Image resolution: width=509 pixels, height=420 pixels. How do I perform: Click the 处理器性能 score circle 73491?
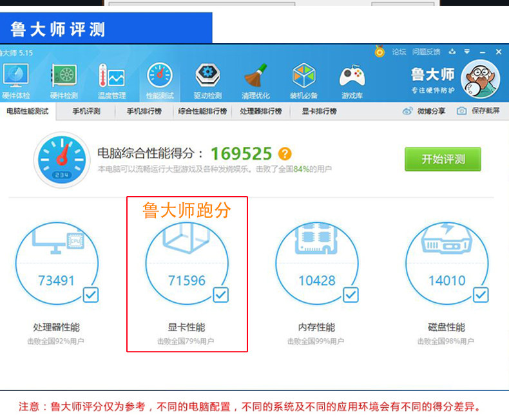57,263
